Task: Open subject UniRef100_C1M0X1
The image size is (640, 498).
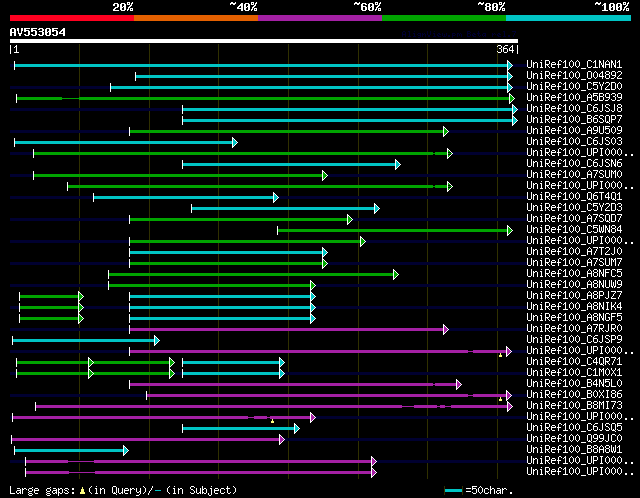Action: (x=574, y=373)
